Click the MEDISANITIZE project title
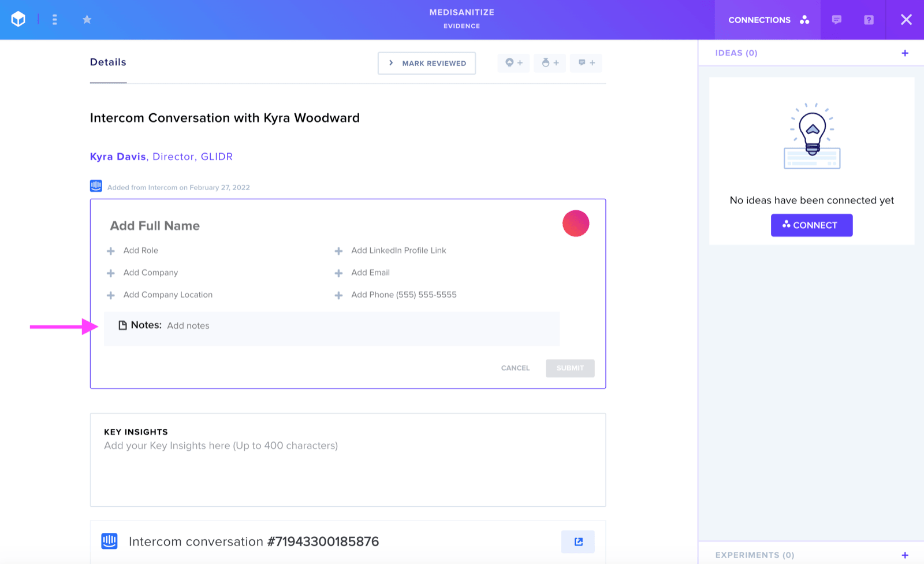The height and width of the screenshot is (564, 924). pos(462,12)
